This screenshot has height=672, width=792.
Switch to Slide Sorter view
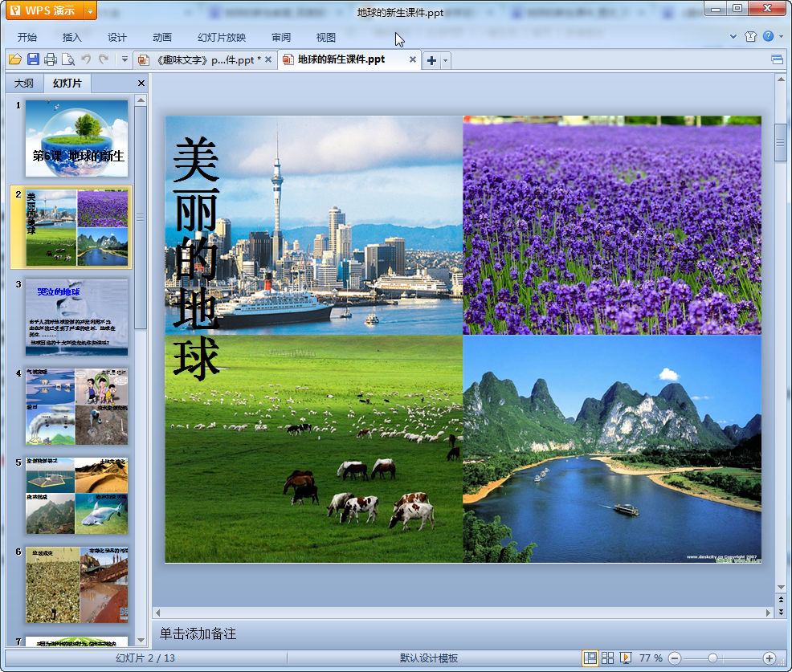608,658
